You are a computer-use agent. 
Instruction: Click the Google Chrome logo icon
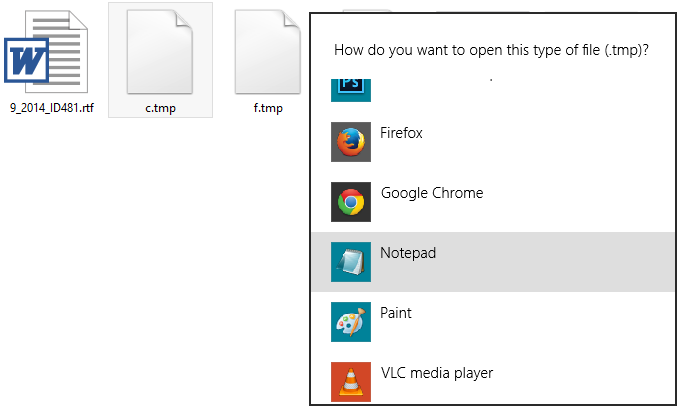tap(351, 202)
